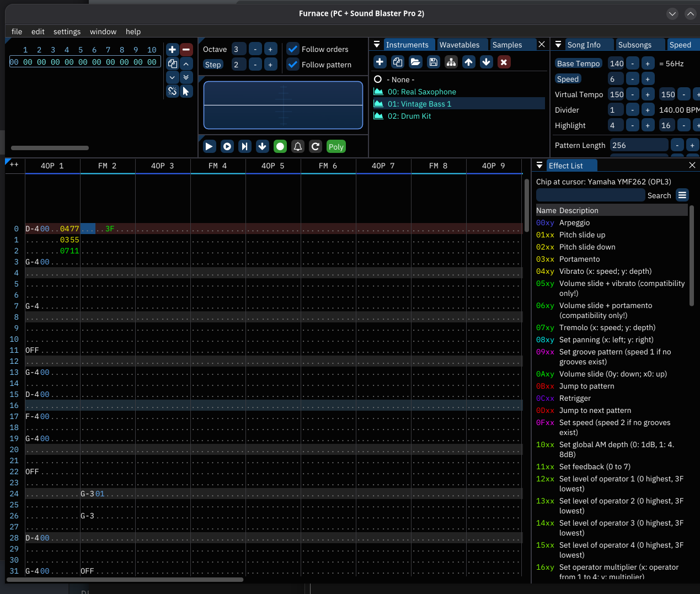Switch to the Wavetables tab
Image resolution: width=700 pixels, height=594 pixels.
[459, 45]
